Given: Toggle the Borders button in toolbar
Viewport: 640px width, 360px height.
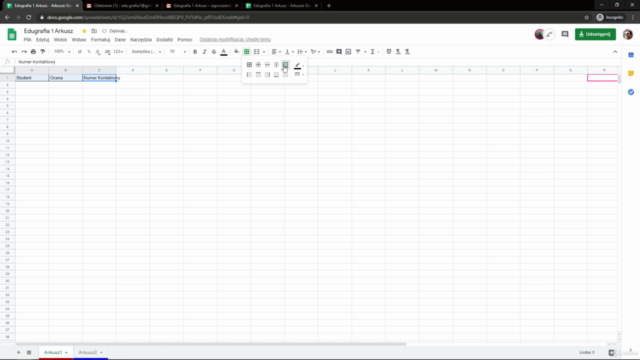Looking at the screenshot, I should point(247,52).
